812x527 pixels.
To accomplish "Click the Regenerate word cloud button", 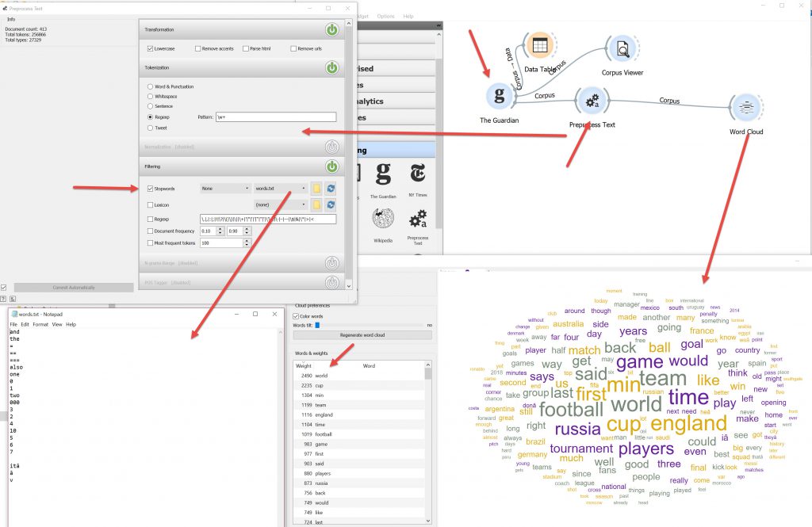I will point(362,335).
